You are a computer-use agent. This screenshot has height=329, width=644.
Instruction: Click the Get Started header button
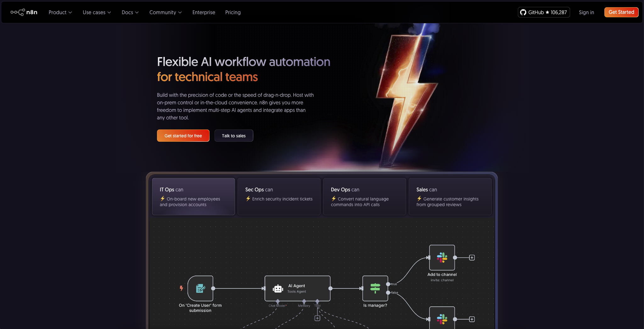[x=621, y=12]
